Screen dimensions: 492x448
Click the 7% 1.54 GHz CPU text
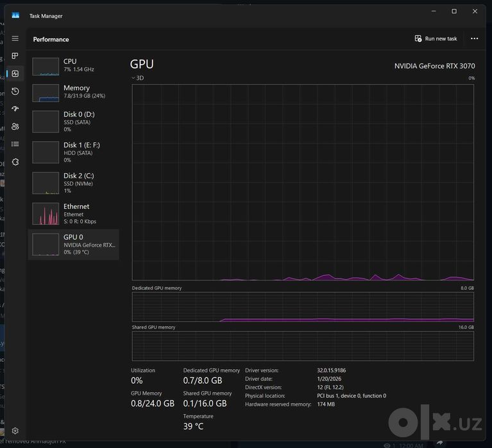[x=79, y=69]
